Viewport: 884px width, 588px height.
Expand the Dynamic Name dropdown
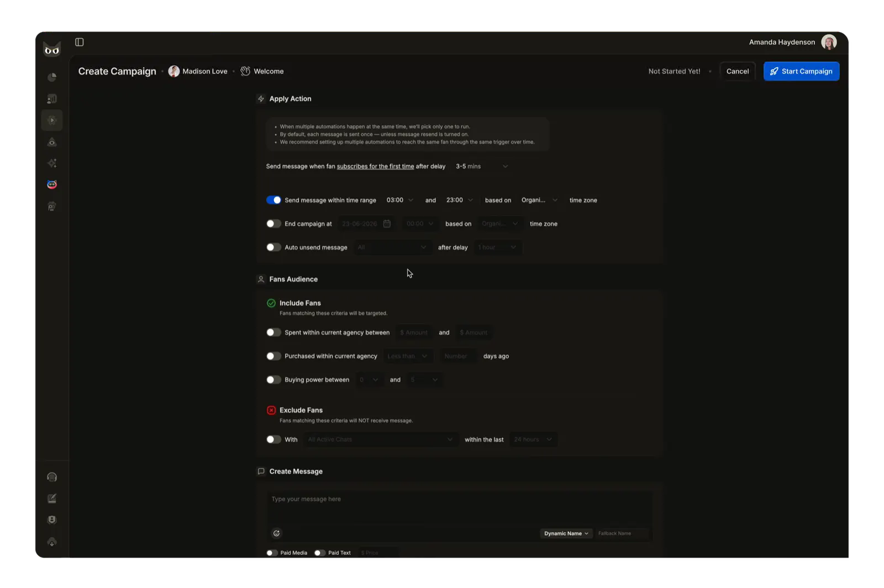(566, 533)
